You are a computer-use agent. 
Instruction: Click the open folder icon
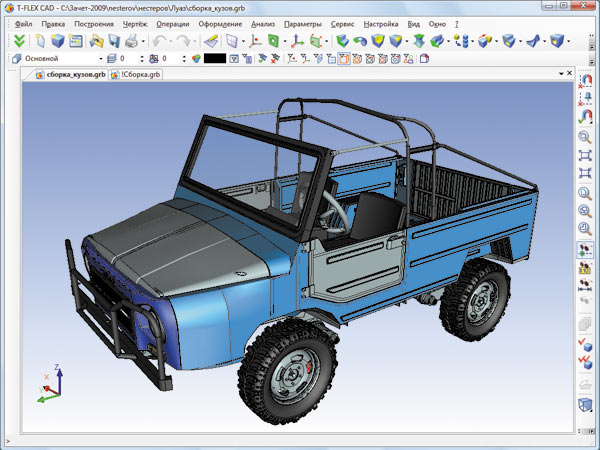coord(97,41)
